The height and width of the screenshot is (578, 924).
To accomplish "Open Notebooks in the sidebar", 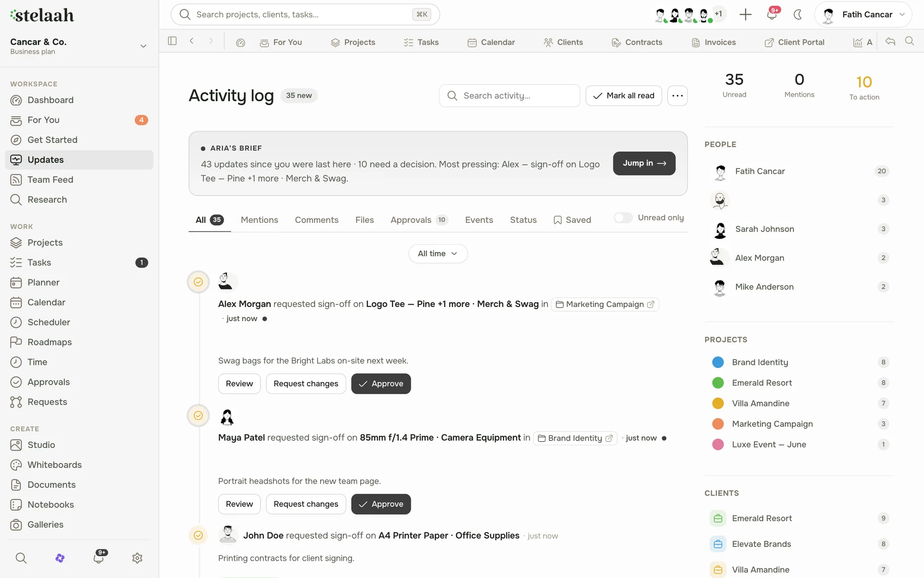I will pyautogui.click(x=79, y=504).
